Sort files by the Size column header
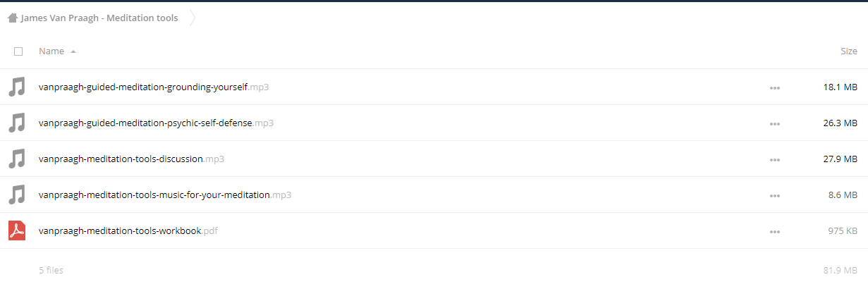 849,51
